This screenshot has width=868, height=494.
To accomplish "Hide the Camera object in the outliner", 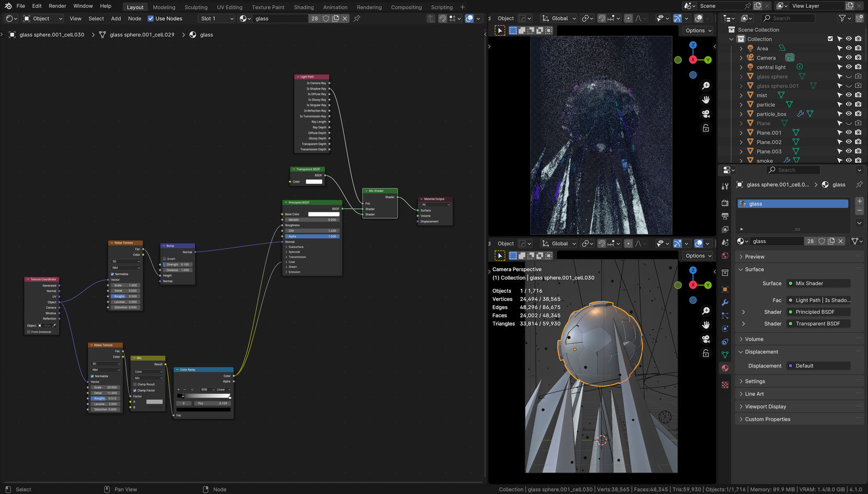I will 849,58.
